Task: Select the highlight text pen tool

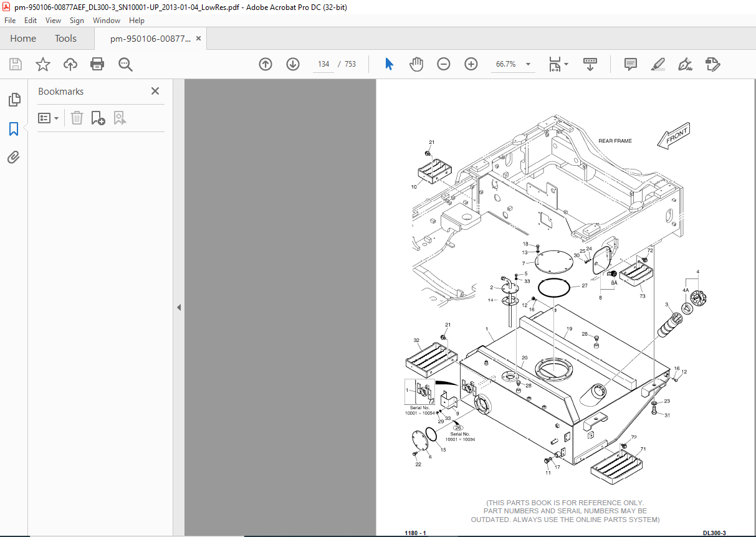Action: 658,64
